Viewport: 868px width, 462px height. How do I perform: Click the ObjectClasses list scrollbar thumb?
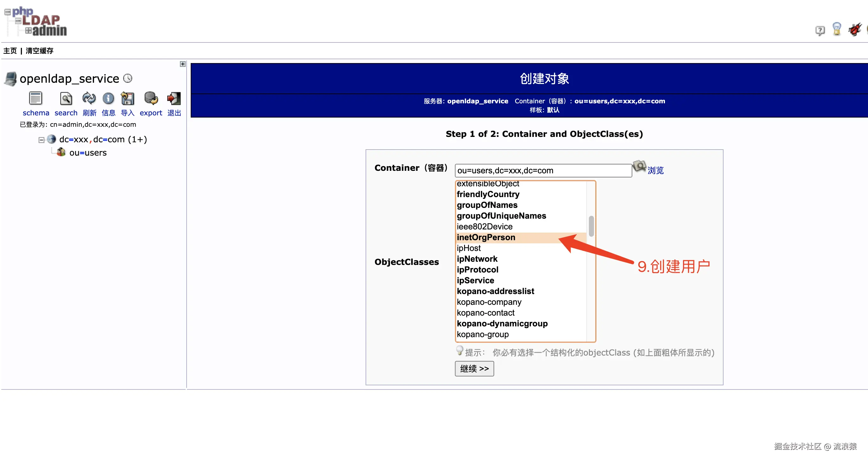pyautogui.click(x=591, y=226)
